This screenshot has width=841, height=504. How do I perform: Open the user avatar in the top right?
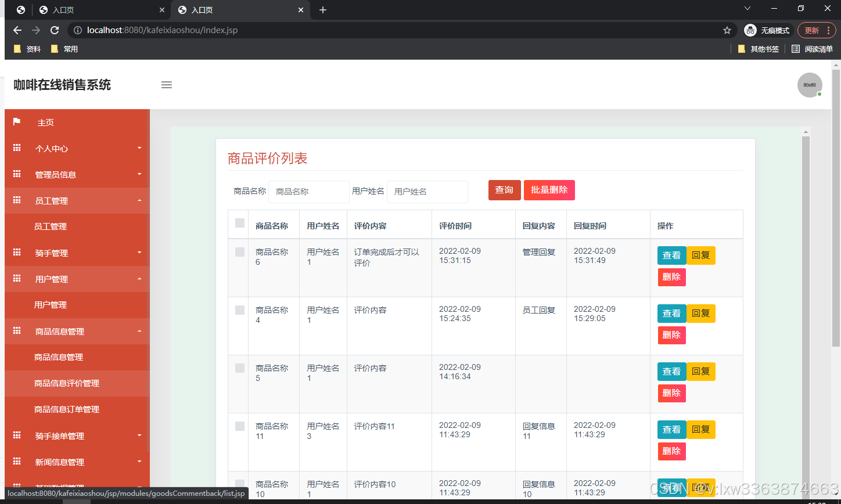[x=809, y=85]
